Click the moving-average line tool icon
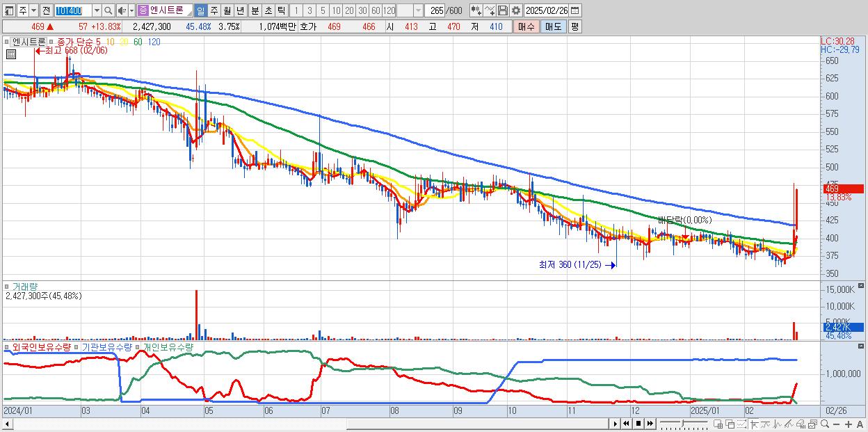Screen dimensions: 868x432 pyautogui.click(x=766, y=424)
